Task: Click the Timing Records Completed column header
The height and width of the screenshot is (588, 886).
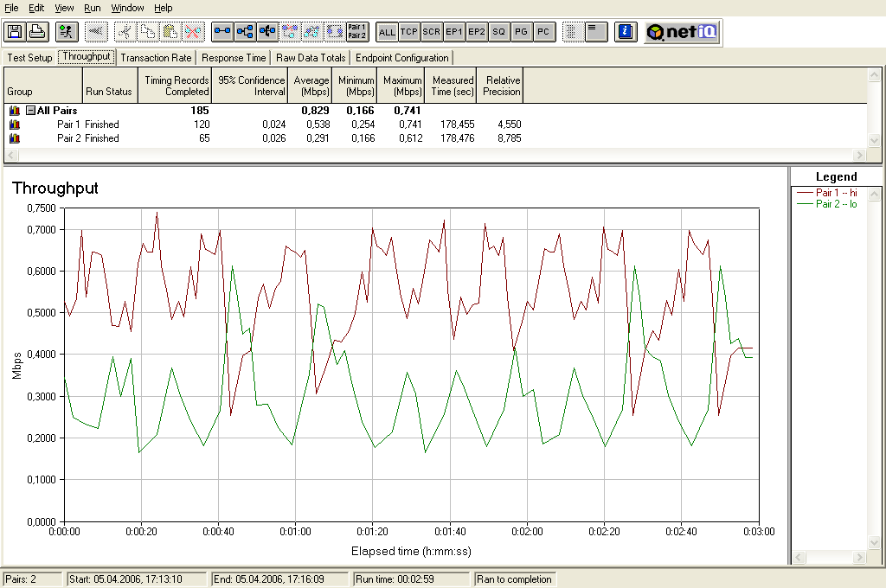Action: pos(177,86)
